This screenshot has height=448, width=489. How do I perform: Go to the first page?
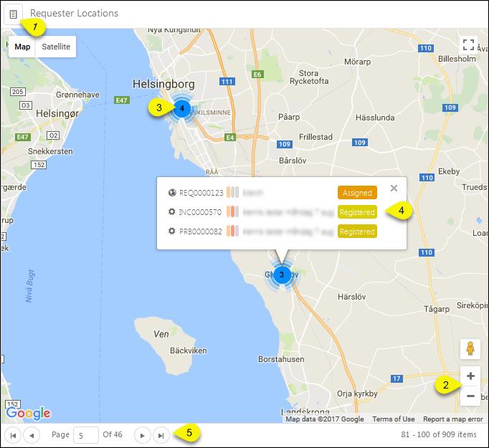pyautogui.click(x=13, y=435)
